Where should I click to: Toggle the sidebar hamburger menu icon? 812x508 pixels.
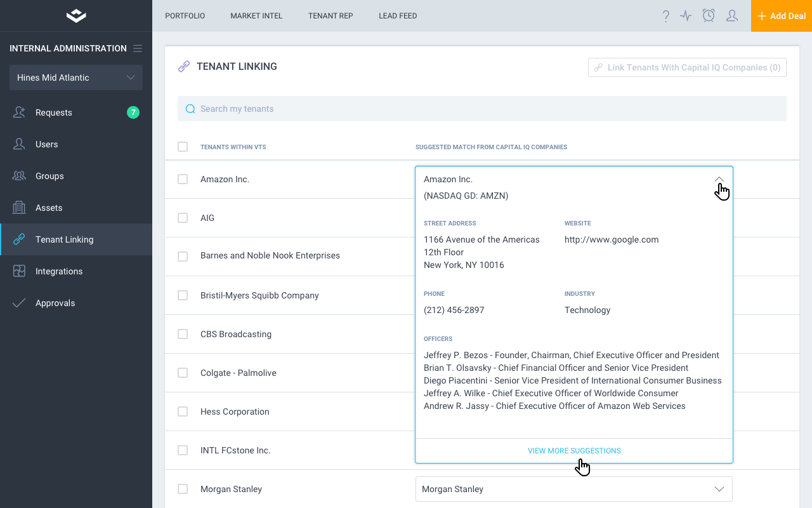click(138, 48)
